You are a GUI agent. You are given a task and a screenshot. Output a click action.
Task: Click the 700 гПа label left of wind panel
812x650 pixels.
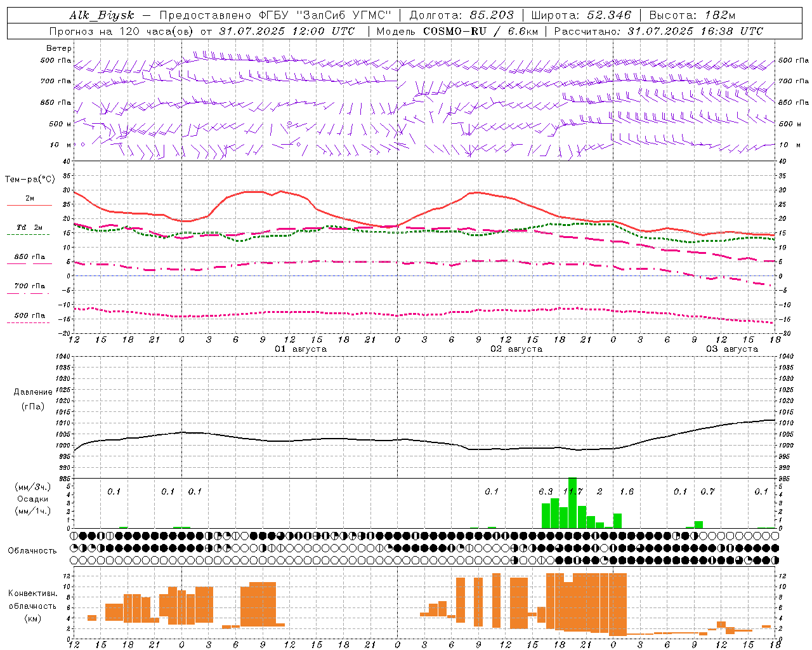[x=56, y=81]
